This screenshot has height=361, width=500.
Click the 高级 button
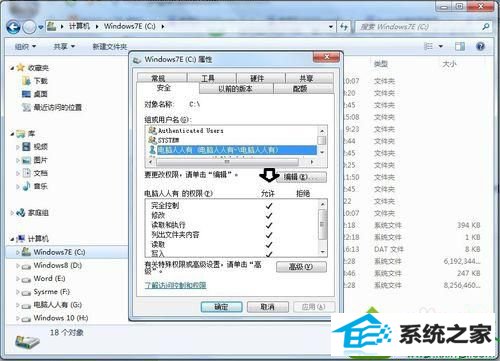pyautogui.click(x=301, y=267)
